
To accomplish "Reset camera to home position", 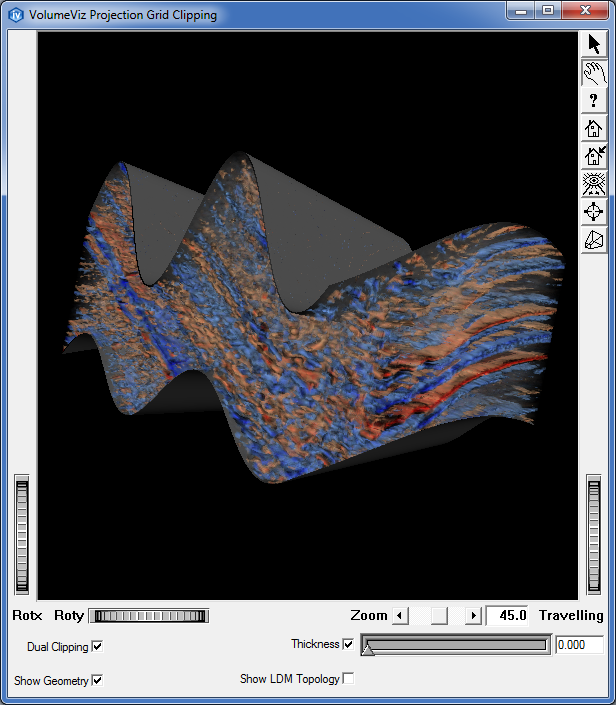I will pyautogui.click(x=594, y=128).
